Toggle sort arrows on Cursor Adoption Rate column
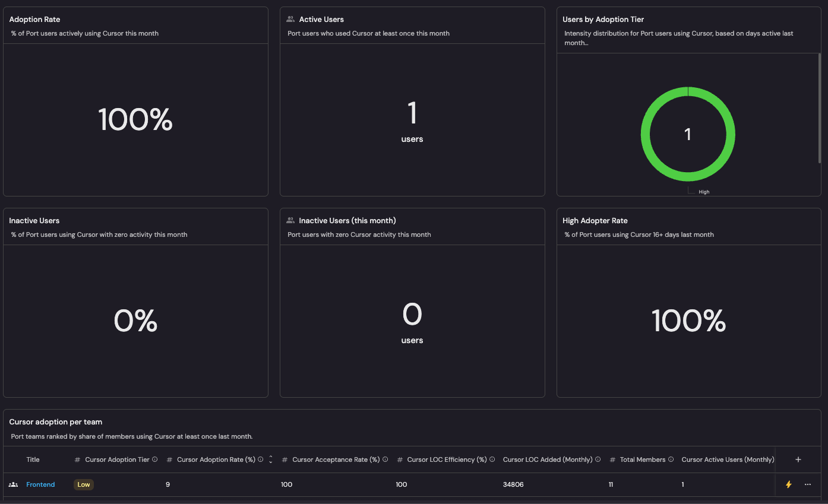This screenshot has height=504, width=828. point(271,459)
